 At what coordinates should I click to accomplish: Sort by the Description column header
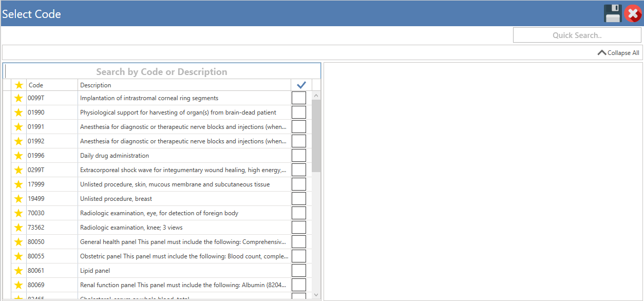coord(184,85)
